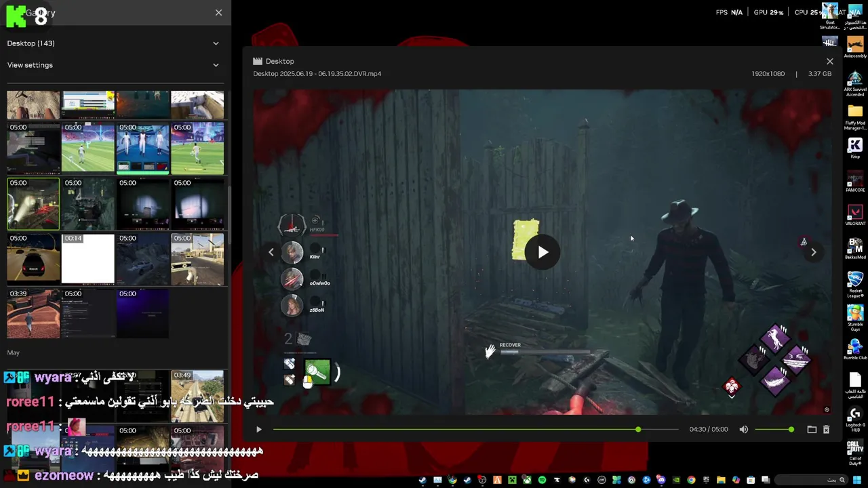
Task: Open Logitech G icon in the taskbar
Action: (x=587, y=480)
